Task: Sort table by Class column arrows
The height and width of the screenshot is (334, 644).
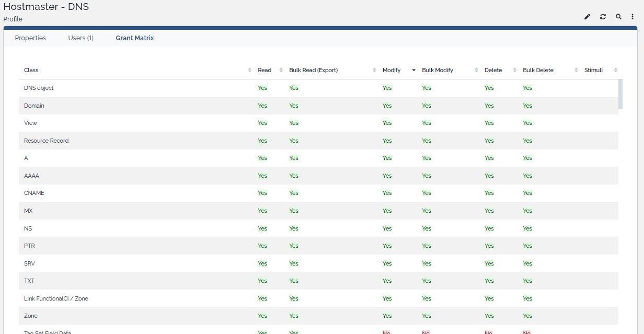Action: click(249, 70)
